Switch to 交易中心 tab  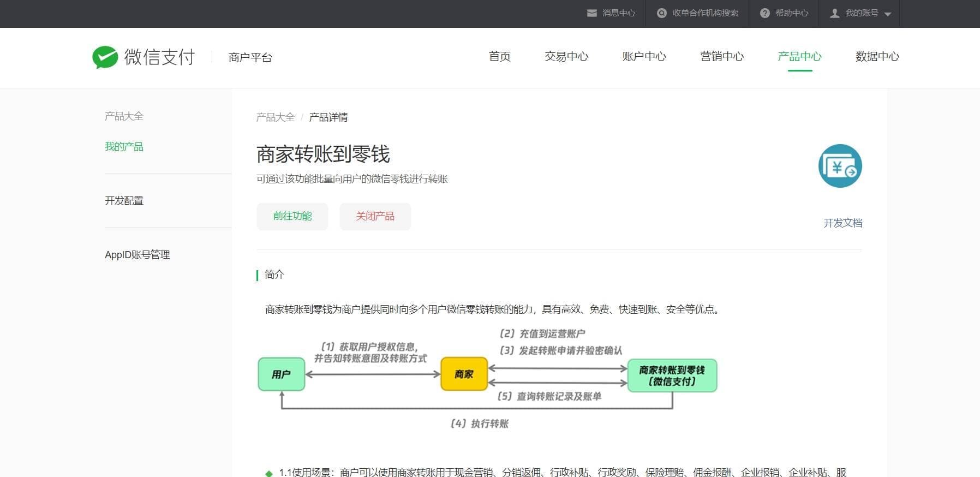click(566, 57)
